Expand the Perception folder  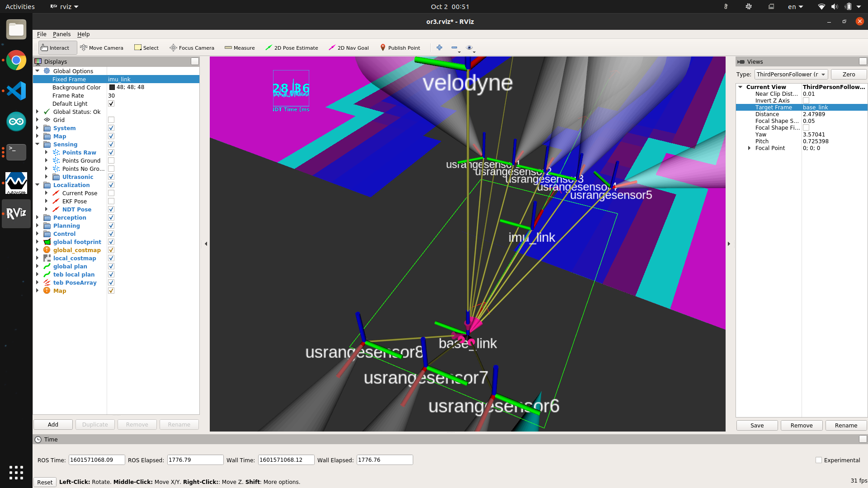click(38, 218)
